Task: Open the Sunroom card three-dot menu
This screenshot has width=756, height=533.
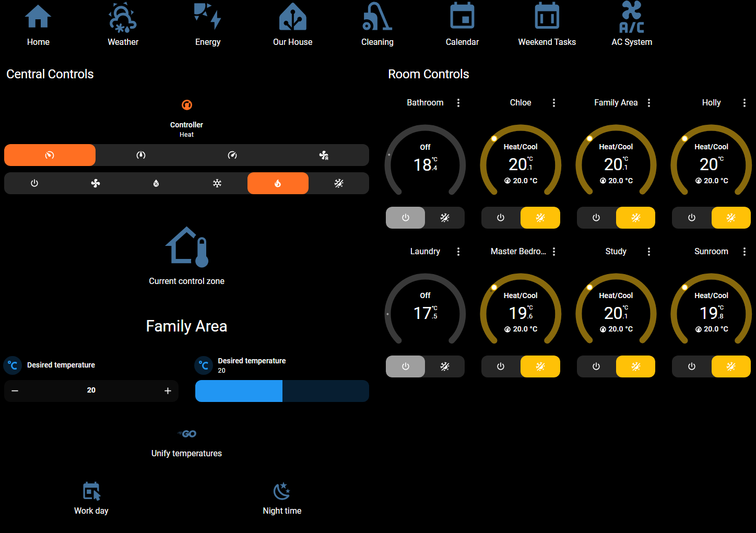Action: [x=745, y=252]
